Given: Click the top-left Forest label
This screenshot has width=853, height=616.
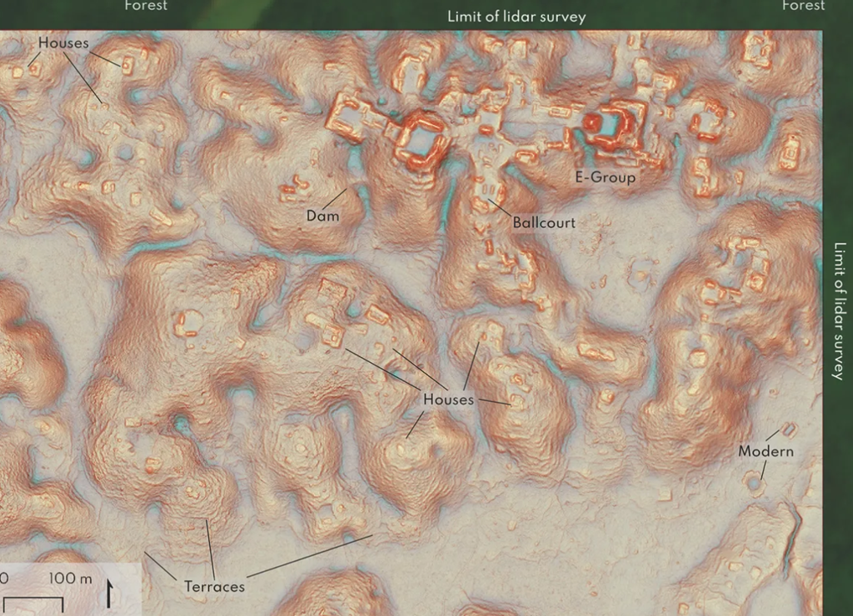Looking at the screenshot, I should pos(146,6).
